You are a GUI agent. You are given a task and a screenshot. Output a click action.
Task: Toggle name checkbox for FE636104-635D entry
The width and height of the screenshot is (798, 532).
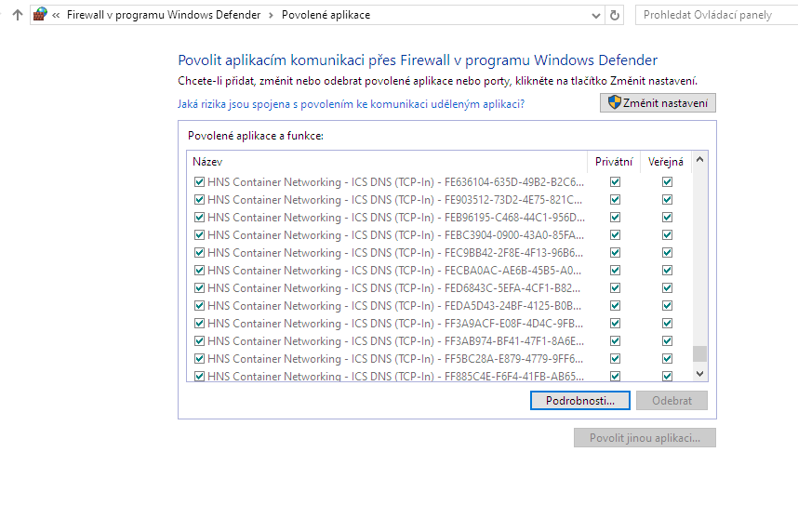click(199, 181)
